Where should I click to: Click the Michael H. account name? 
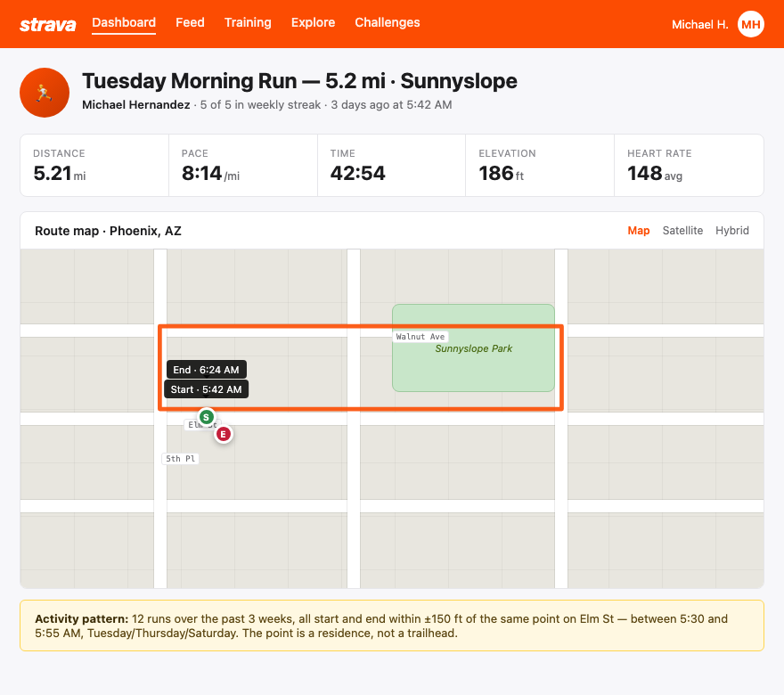coord(699,24)
